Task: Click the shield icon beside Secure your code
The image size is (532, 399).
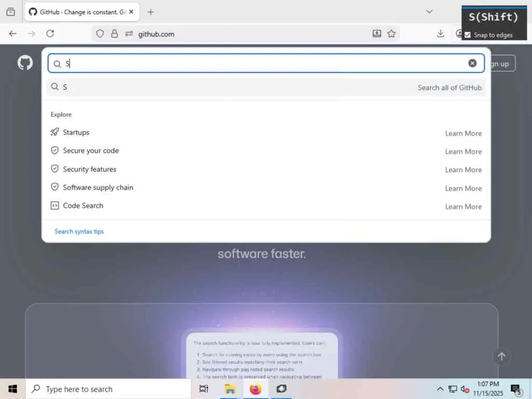Action: [55, 150]
